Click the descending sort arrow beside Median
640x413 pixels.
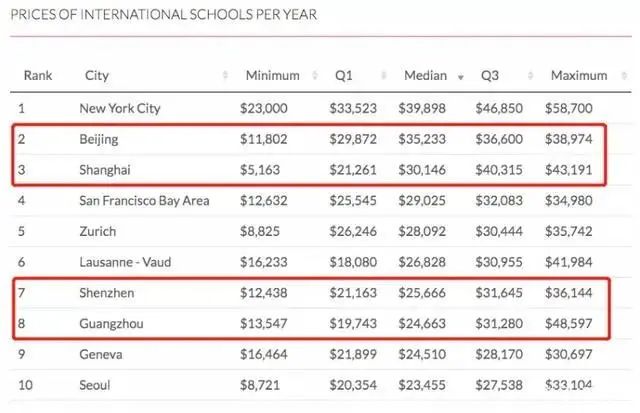click(x=460, y=77)
